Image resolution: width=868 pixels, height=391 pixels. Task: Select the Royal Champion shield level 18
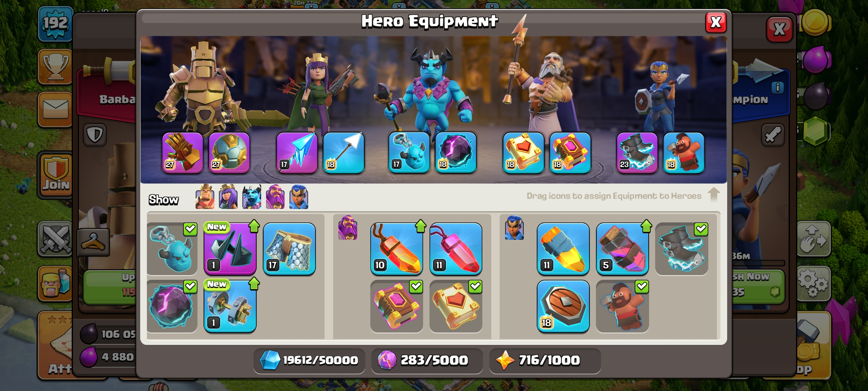pyautogui.click(x=563, y=306)
